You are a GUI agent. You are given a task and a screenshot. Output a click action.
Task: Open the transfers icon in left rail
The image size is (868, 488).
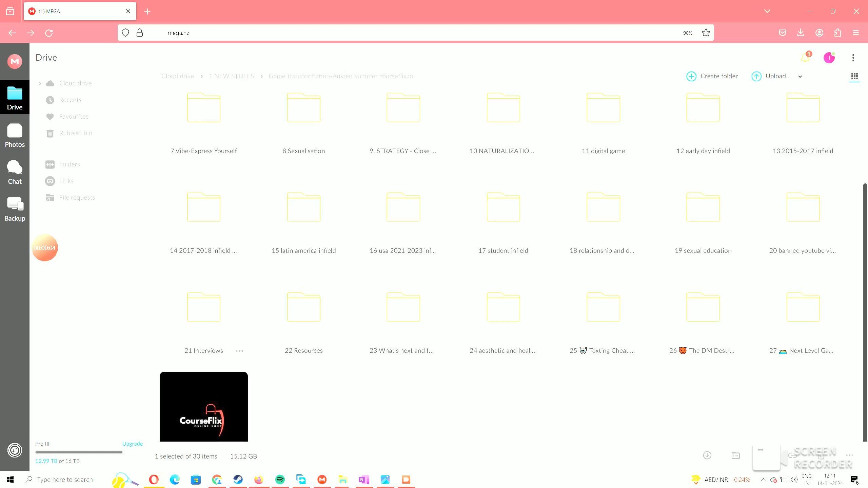pyautogui.click(x=15, y=450)
